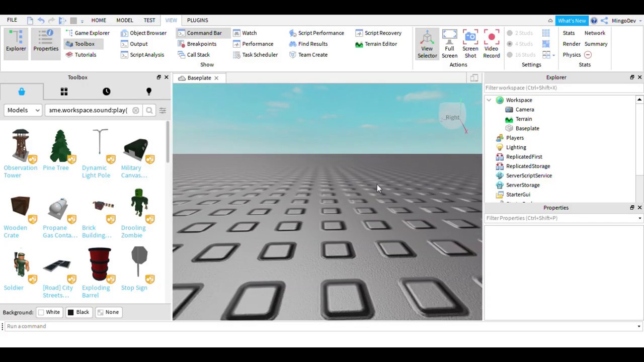Show Render stats
The width and height of the screenshot is (644, 362).
coord(572,44)
